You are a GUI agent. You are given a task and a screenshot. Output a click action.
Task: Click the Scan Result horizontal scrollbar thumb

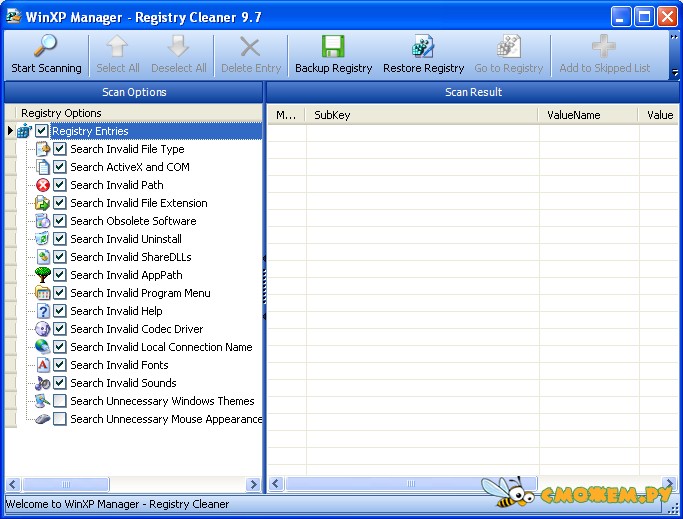coord(411,484)
